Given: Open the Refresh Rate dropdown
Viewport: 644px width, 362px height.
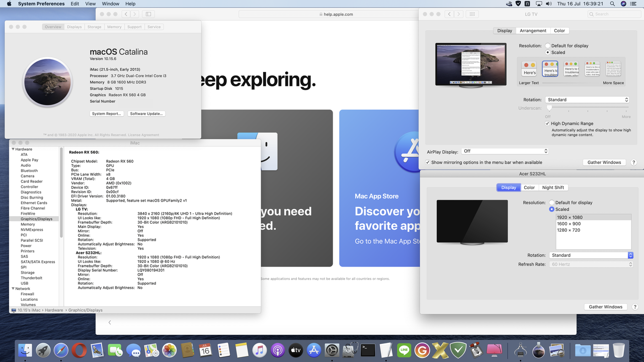Looking at the screenshot, I should (x=591, y=264).
